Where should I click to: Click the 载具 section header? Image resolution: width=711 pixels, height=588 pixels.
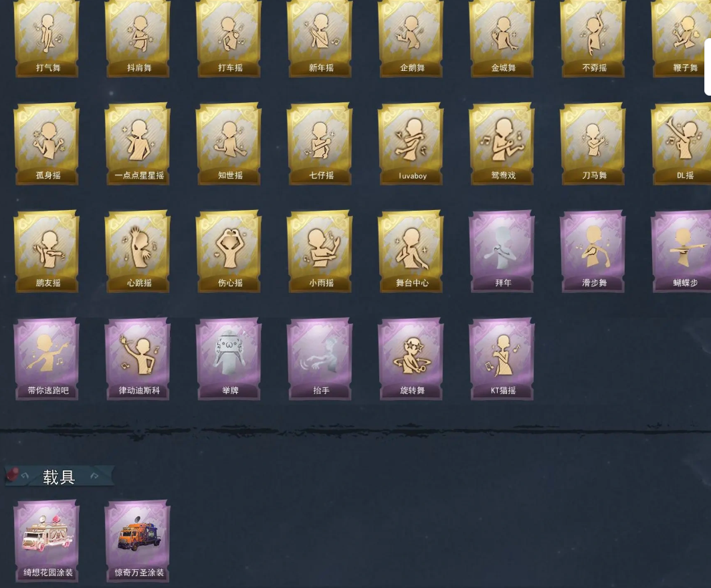[59, 476]
